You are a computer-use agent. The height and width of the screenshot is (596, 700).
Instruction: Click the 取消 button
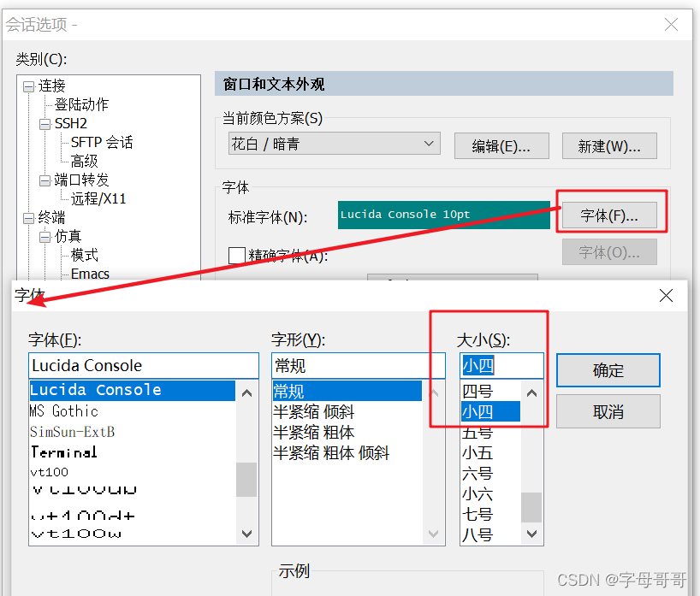point(608,411)
